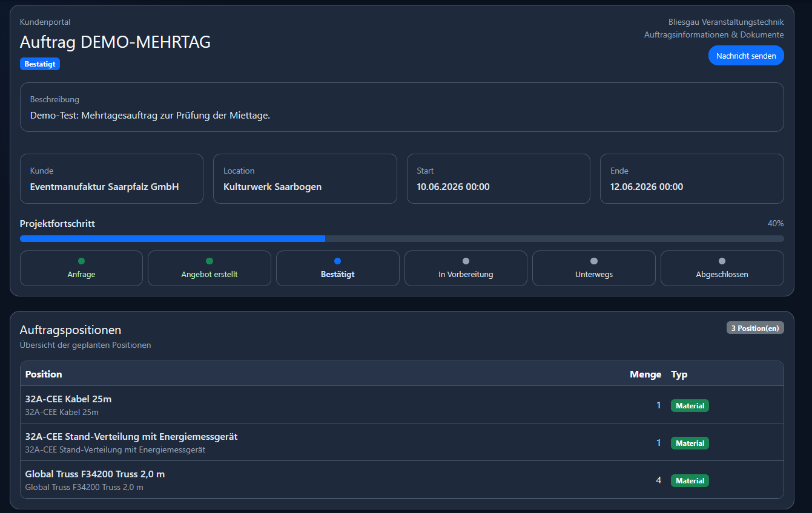Click the start date 10.06.2026 00:00
The height and width of the screenshot is (513, 812).
pyautogui.click(x=453, y=187)
